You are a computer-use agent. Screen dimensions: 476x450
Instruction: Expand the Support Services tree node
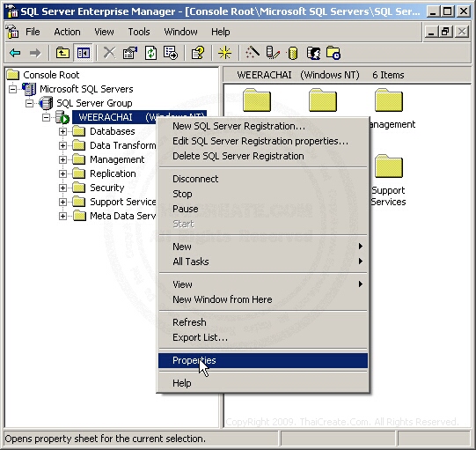click(x=62, y=202)
